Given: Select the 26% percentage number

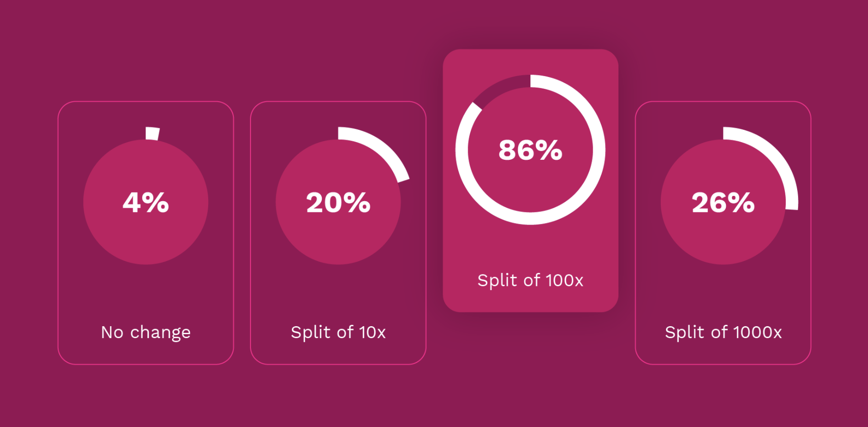Looking at the screenshot, I should point(723,203).
